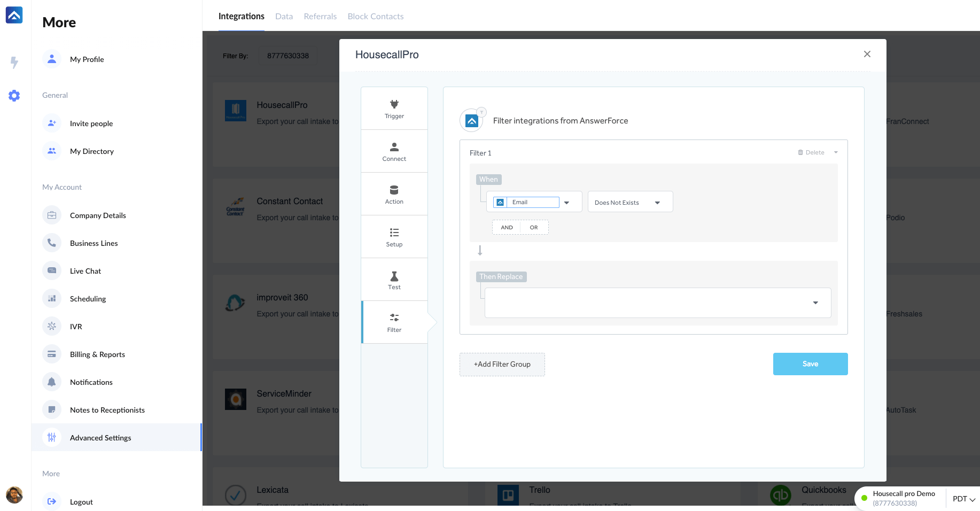Click the IVR icon
This screenshot has height=511, width=980.
tap(52, 327)
